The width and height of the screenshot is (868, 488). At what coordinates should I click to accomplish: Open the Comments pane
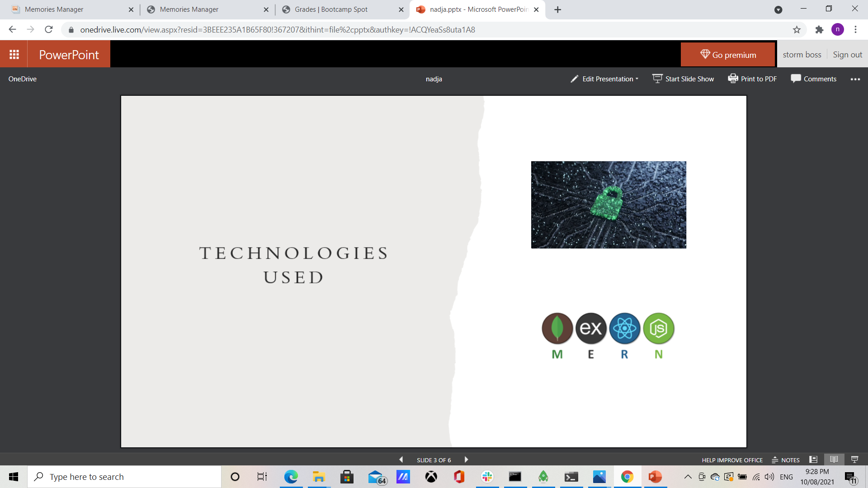(x=813, y=79)
